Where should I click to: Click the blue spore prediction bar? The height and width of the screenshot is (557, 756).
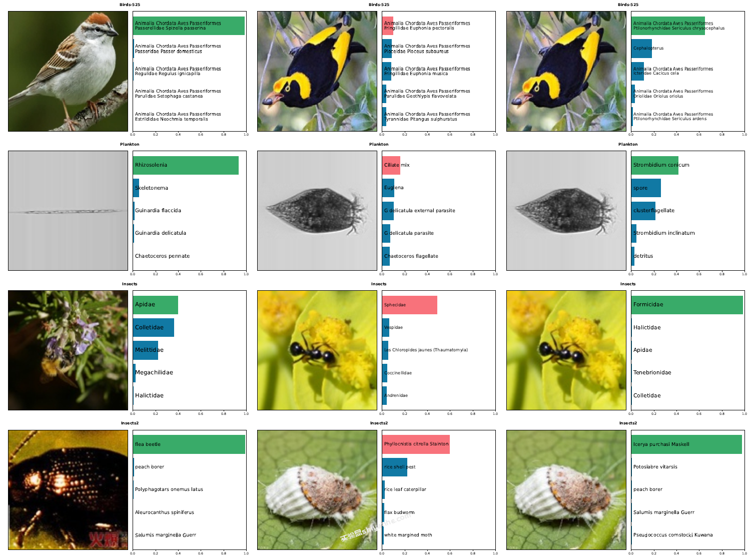point(646,188)
